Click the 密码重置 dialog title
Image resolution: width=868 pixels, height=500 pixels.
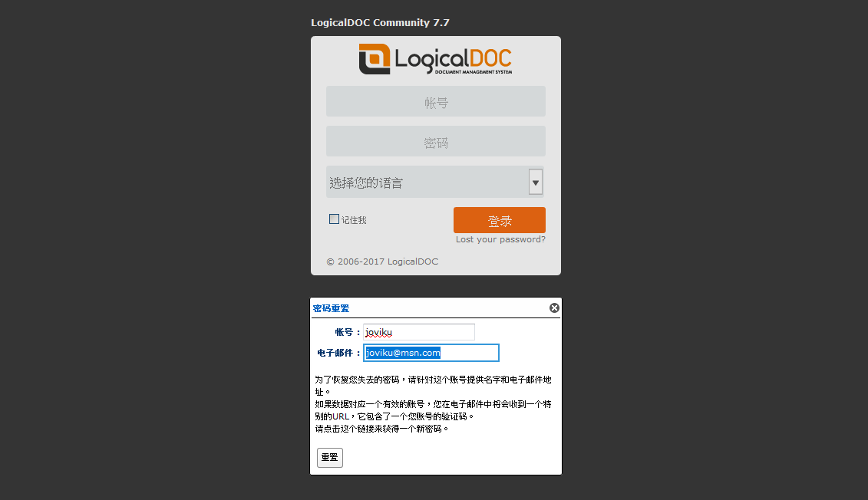331,308
